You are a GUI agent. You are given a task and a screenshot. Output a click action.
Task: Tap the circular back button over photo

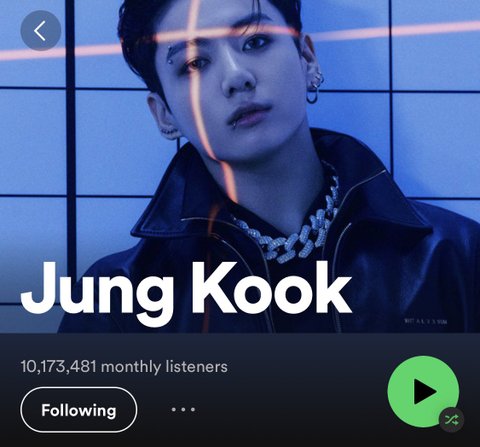pos(41,31)
